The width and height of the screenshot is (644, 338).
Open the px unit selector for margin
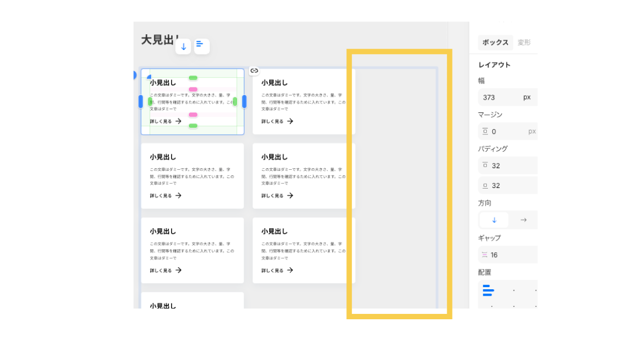[531, 131]
